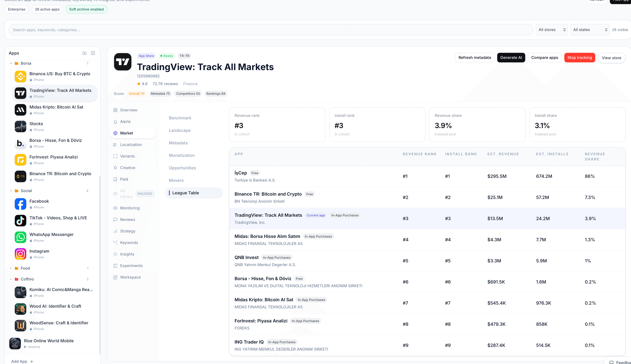The image size is (631, 364).
Task: Collapse the Social folder
Action: pyautogui.click(x=11, y=191)
